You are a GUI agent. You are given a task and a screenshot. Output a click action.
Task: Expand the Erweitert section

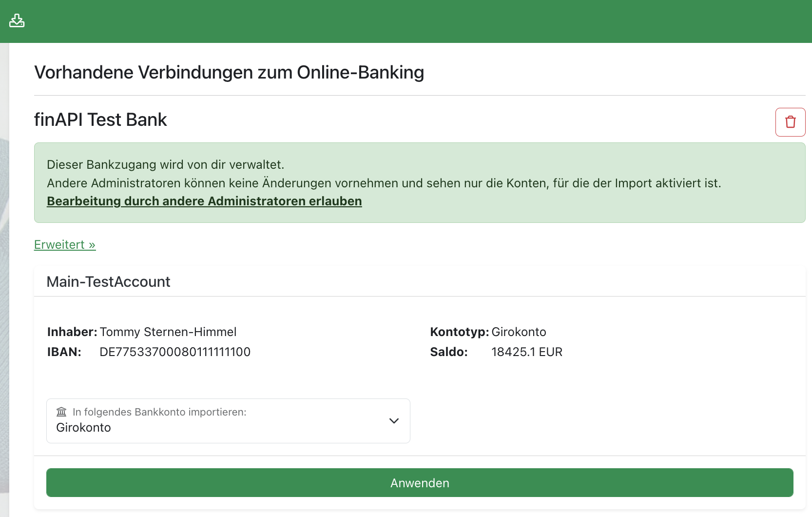pos(65,244)
